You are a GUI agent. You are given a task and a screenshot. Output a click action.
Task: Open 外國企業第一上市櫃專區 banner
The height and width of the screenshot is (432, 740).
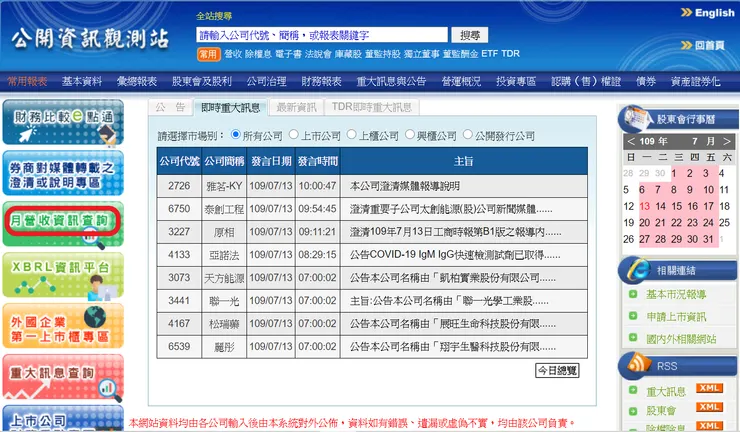coord(63,326)
